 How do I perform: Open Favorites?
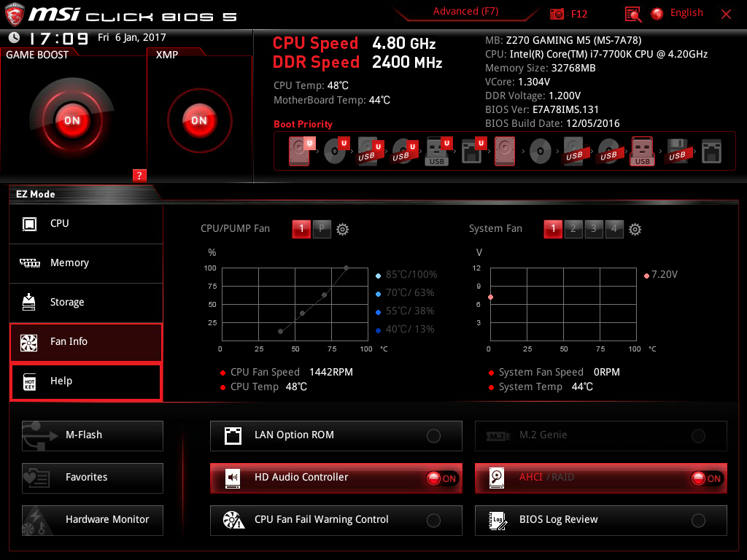click(x=93, y=478)
